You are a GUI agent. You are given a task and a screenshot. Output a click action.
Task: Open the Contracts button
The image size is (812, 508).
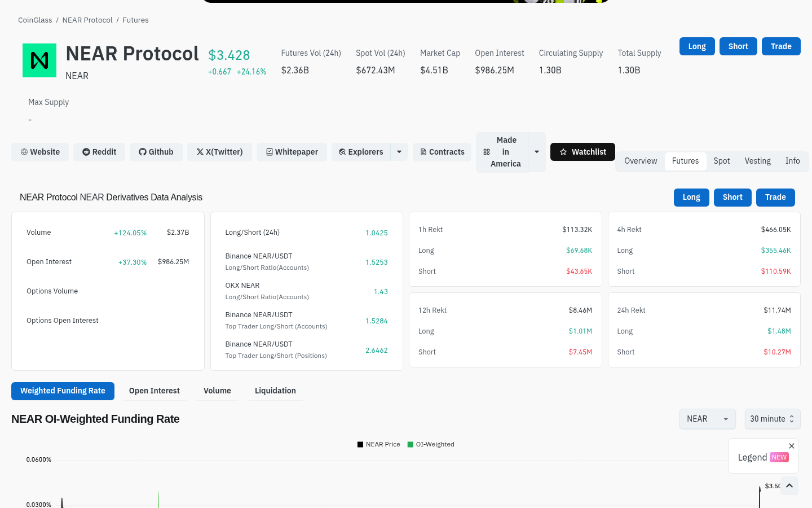point(442,152)
